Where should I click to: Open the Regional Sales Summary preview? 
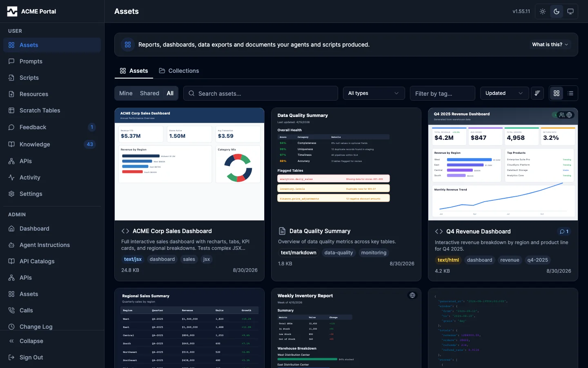(x=189, y=328)
